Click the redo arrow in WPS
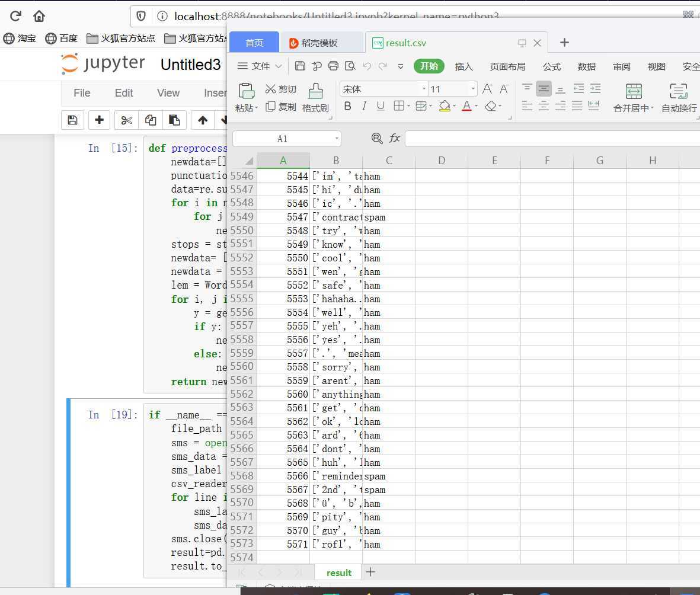The width and height of the screenshot is (700, 595). pyautogui.click(x=383, y=66)
